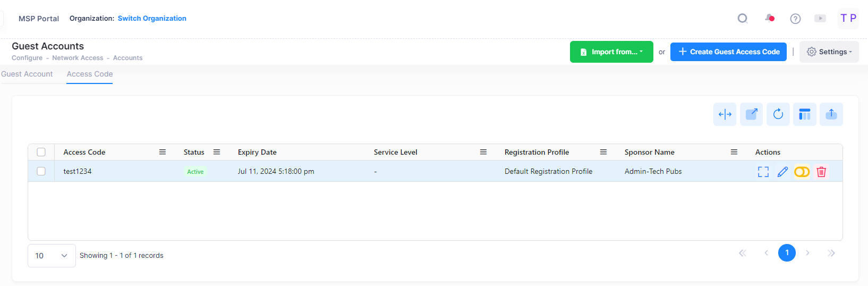Click the search magnifier icon
This screenshot has height=286, width=868.
click(x=742, y=19)
